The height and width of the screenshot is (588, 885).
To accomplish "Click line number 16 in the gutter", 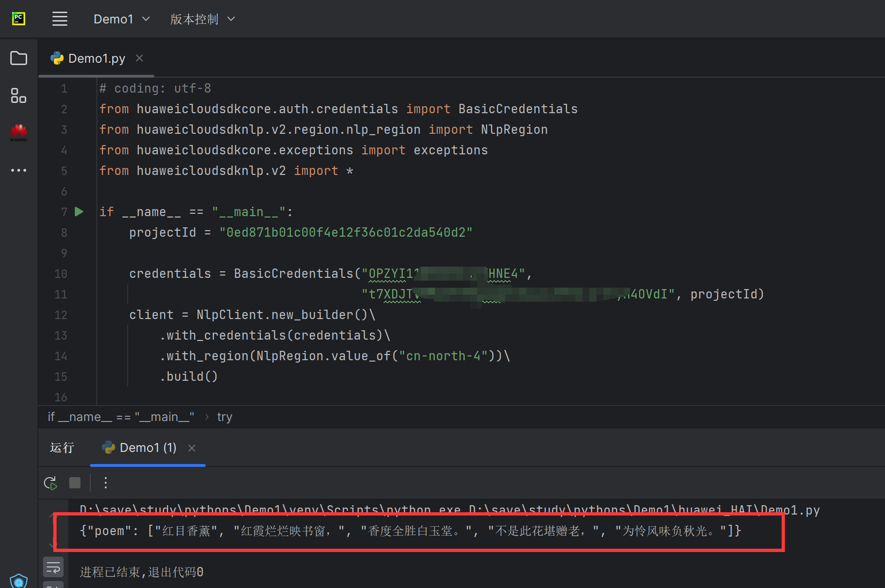I will (61, 397).
